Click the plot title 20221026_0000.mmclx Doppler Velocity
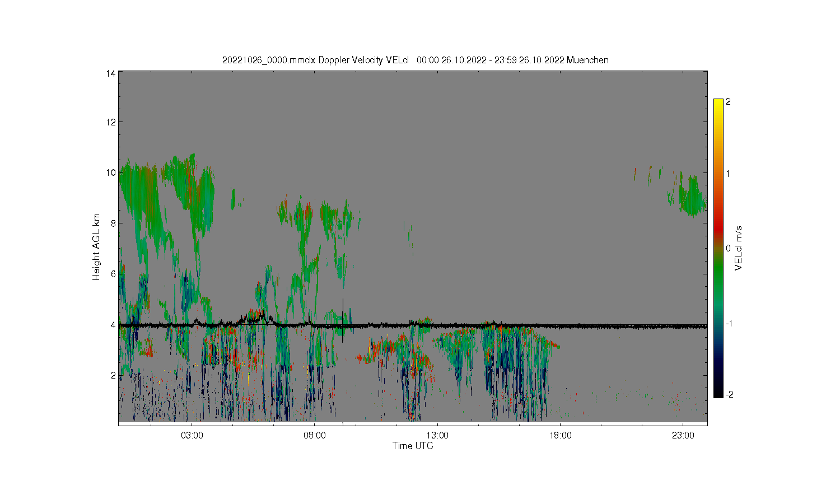This screenshot has height=504, width=840. (415, 60)
